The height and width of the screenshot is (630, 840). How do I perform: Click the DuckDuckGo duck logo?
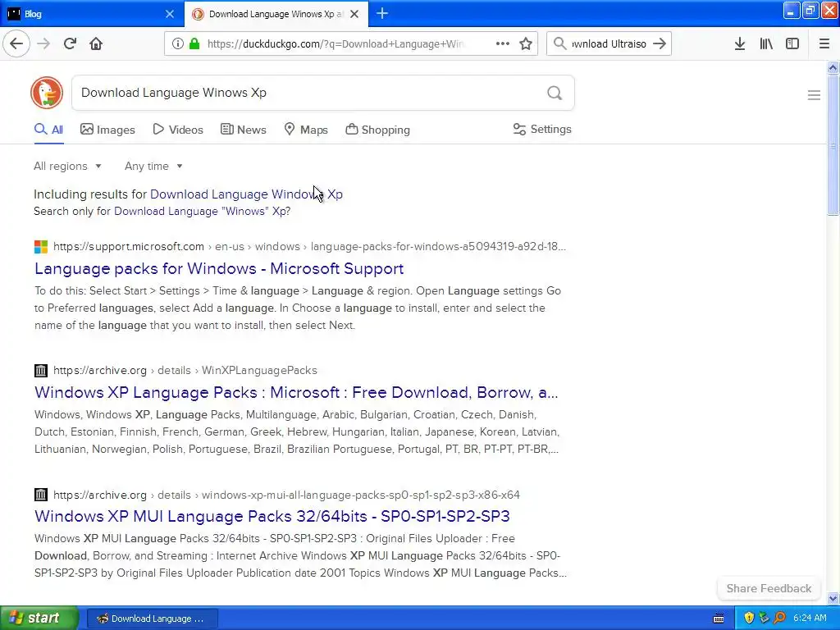point(47,93)
